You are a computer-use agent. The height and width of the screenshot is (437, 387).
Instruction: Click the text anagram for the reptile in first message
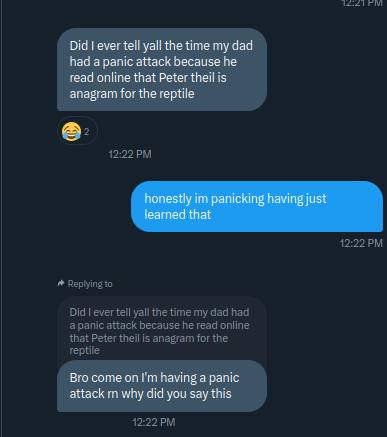point(132,94)
